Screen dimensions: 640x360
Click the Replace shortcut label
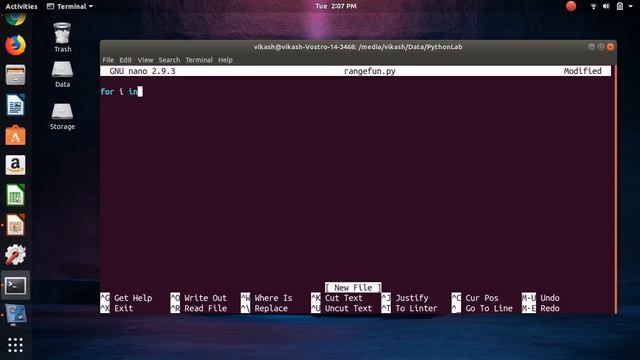pyautogui.click(x=271, y=308)
